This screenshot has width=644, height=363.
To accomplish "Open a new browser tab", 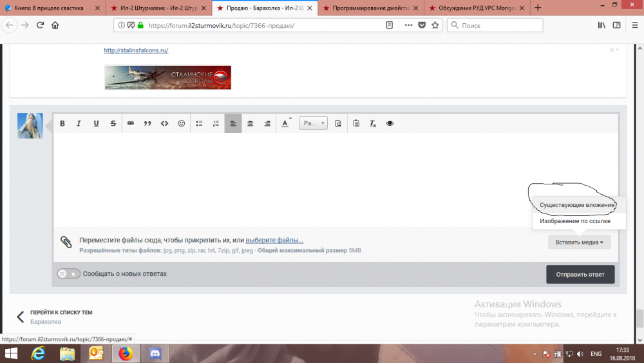I will click(x=538, y=8).
